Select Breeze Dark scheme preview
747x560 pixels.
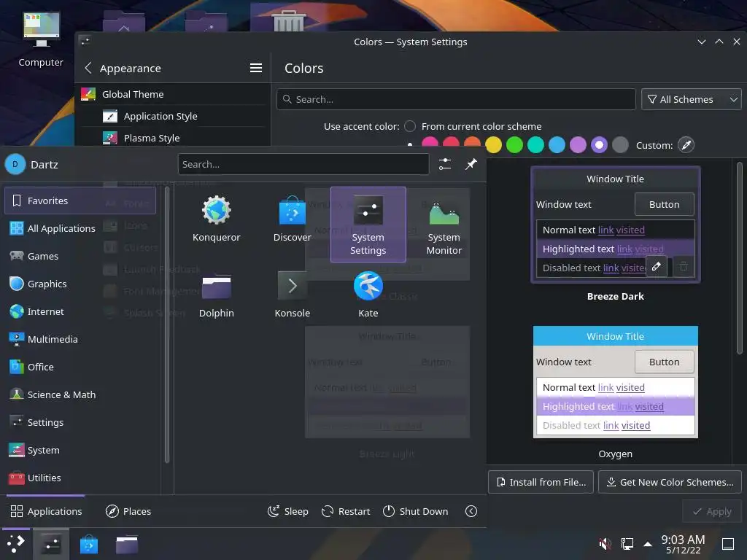(x=615, y=225)
